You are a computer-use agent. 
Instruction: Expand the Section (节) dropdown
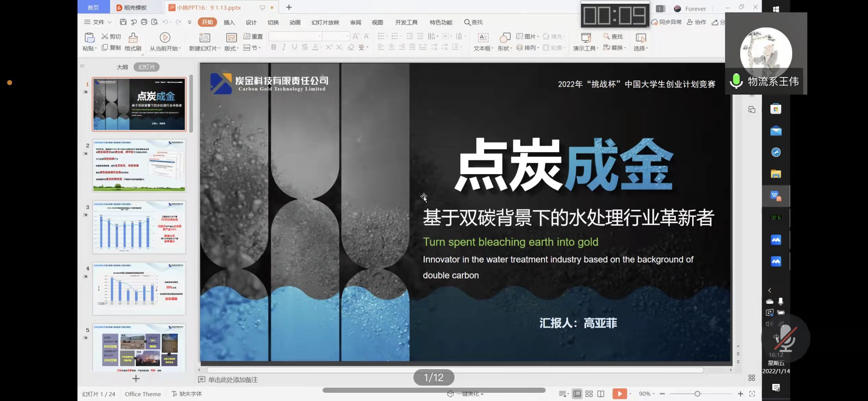point(252,48)
